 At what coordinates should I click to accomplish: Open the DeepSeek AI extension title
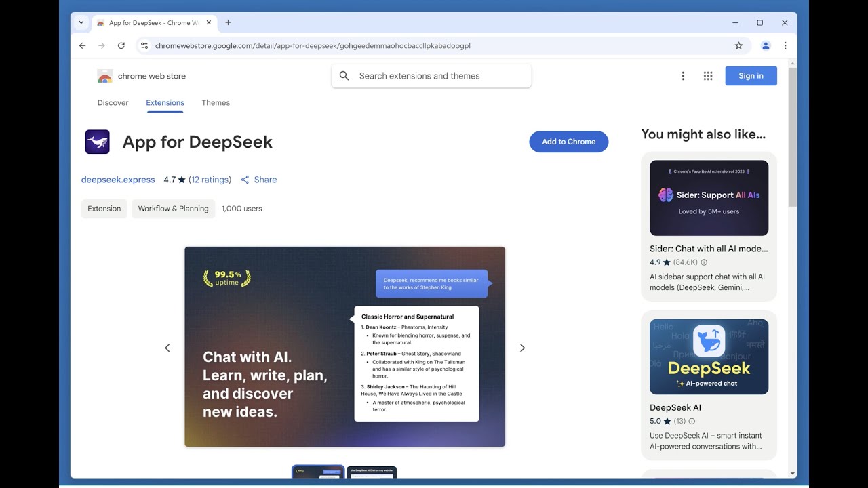675,407
